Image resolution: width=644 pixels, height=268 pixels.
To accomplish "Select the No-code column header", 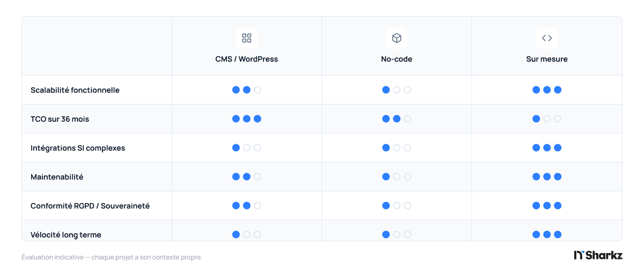I will (397, 59).
